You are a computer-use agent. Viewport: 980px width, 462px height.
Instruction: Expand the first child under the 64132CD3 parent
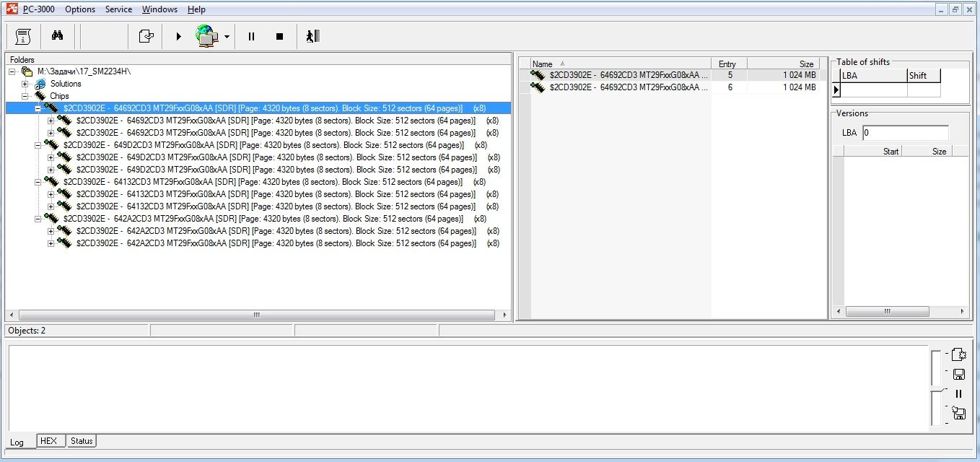(x=51, y=194)
